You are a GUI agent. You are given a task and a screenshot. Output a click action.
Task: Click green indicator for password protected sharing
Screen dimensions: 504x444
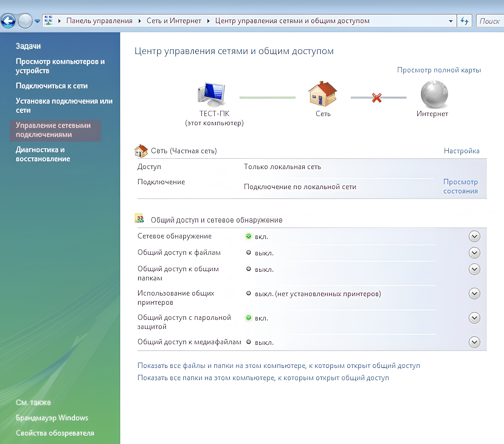click(248, 318)
